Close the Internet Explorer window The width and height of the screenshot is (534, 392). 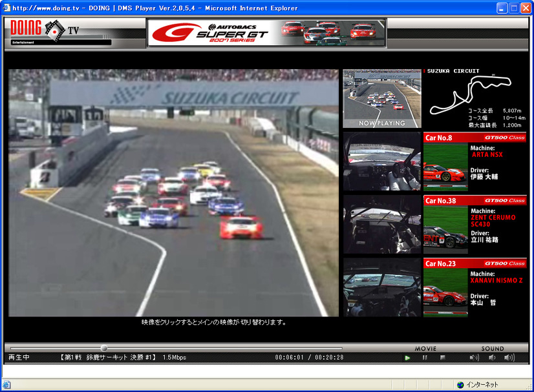(x=526, y=8)
